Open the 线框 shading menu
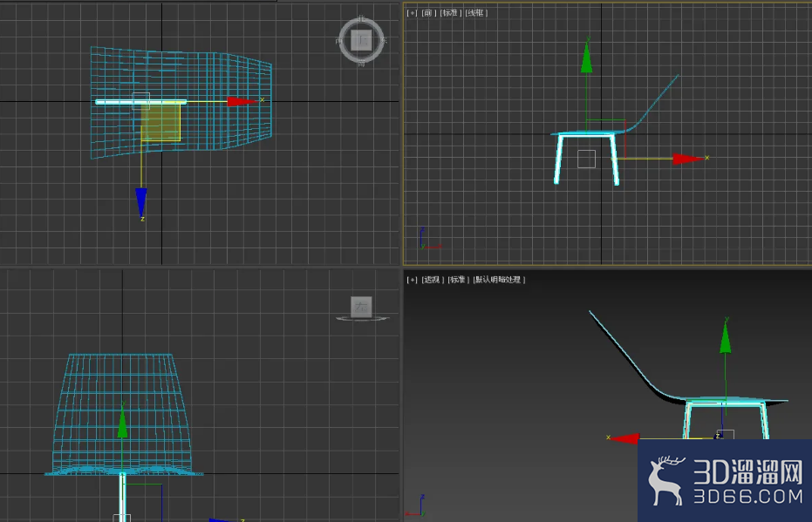Image resolution: width=812 pixels, height=522 pixels. pyautogui.click(x=476, y=13)
